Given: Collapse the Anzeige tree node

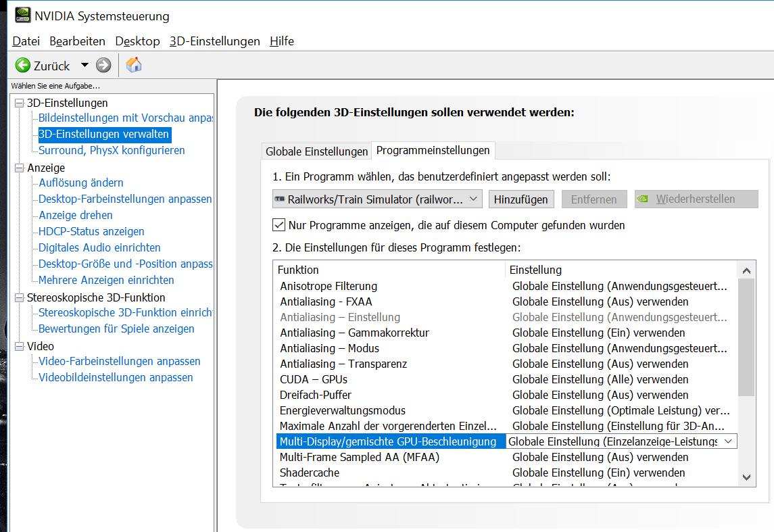Looking at the screenshot, I should click(x=19, y=168).
